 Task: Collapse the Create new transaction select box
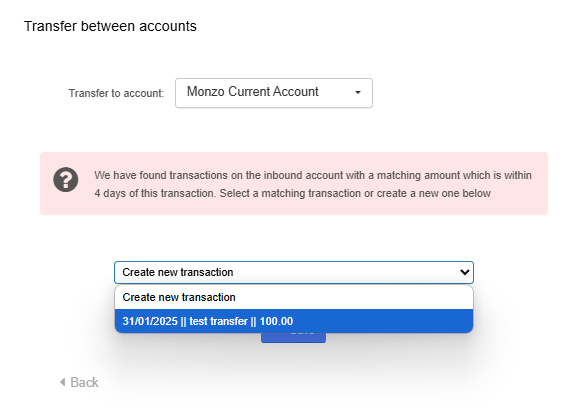click(294, 272)
